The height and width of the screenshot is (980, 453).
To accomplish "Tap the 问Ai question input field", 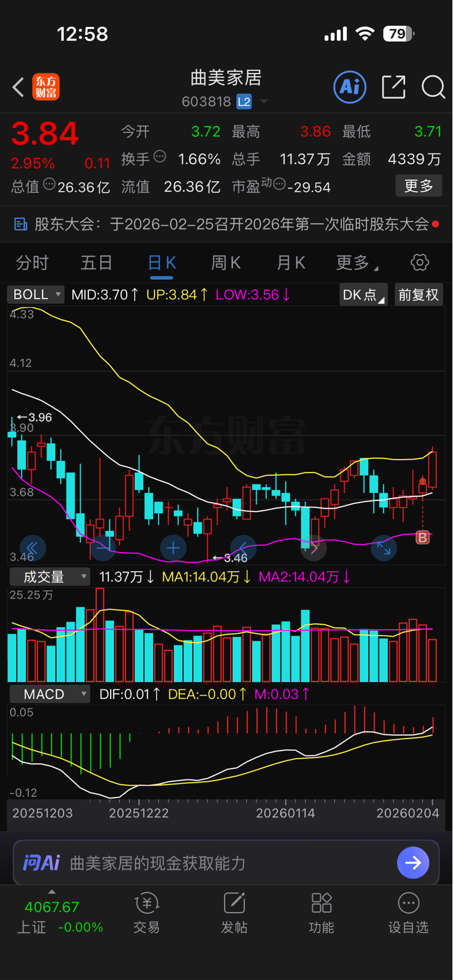I will [226, 863].
